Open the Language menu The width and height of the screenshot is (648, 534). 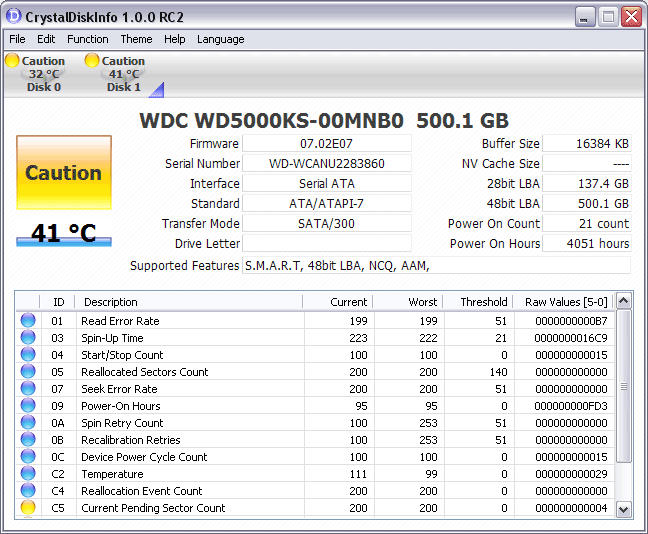pos(221,39)
